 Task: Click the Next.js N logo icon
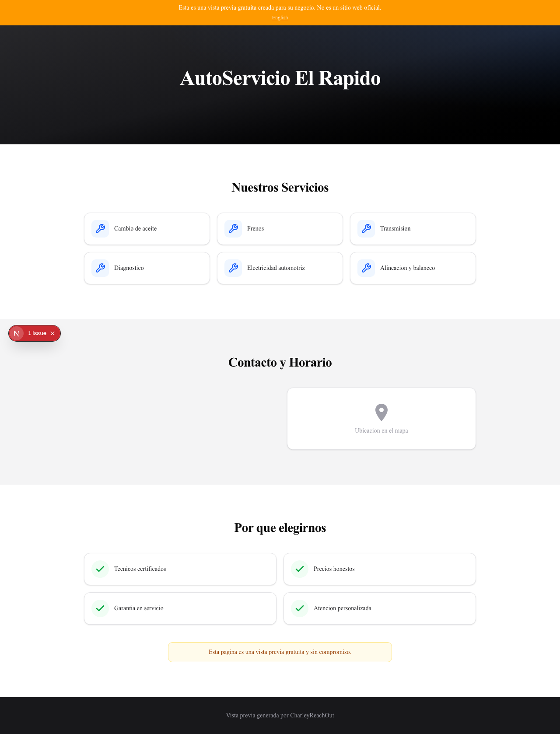(x=17, y=333)
